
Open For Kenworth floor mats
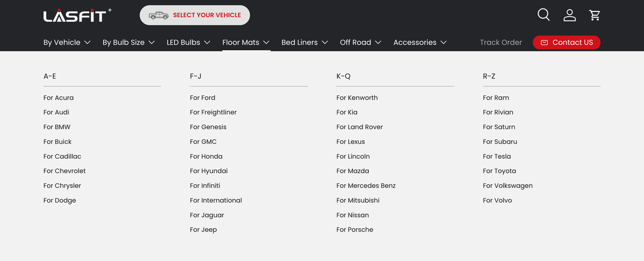[x=357, y=98]
